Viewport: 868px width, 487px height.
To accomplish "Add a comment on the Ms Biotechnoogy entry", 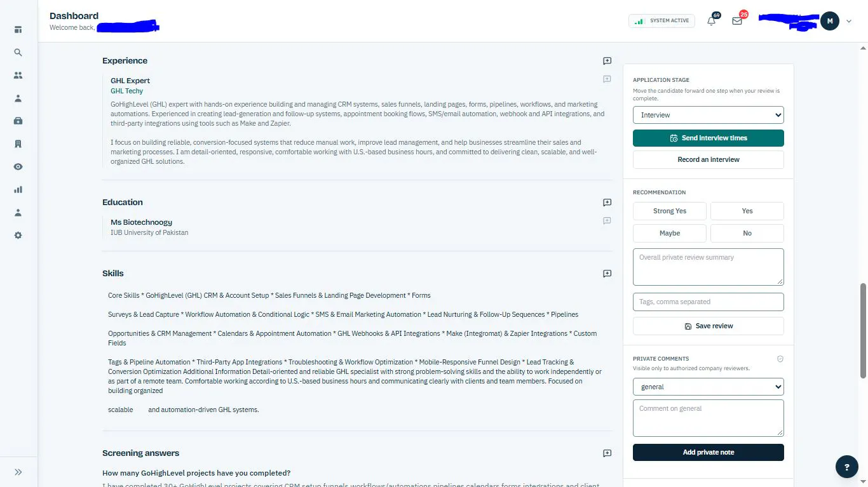I will 607,221.
